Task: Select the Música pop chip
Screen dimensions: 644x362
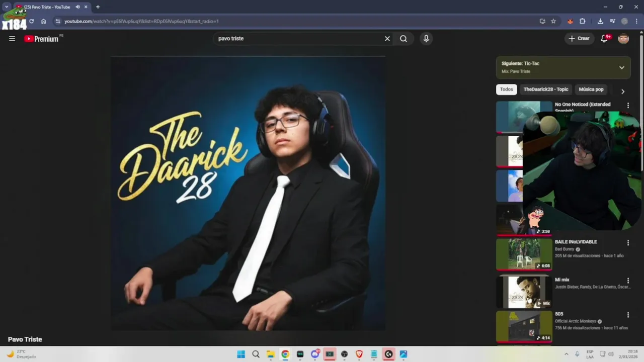Action: (x=591, y=89)
